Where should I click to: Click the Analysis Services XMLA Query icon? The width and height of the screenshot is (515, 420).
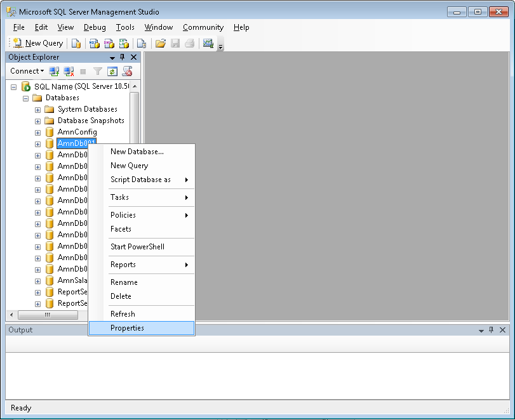(124, 43)
